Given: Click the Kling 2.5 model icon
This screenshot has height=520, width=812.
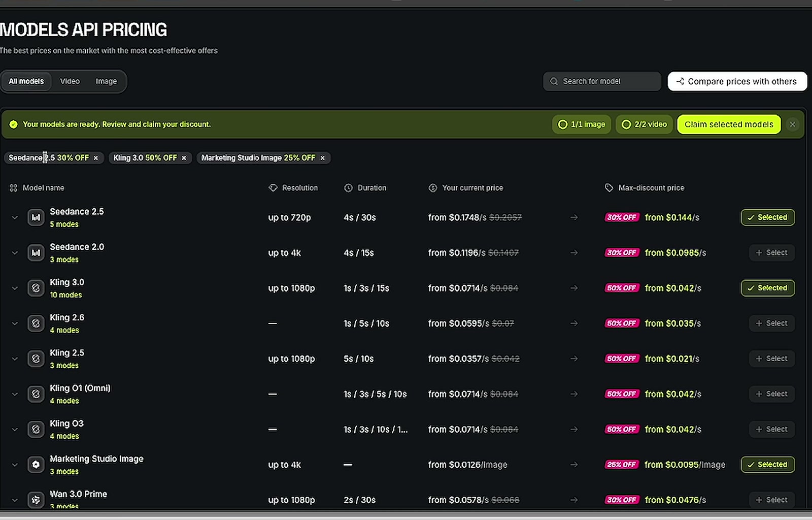Looking at the screenshot, I should point(36,359).
